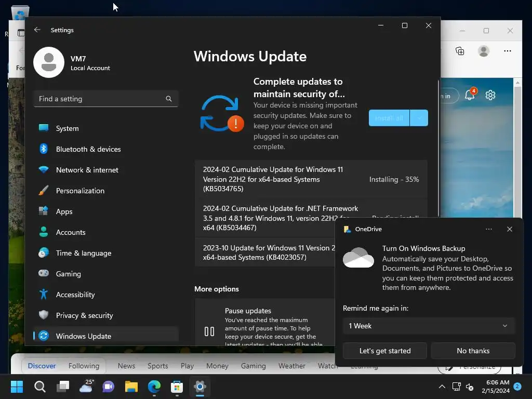Select the Following tab in Edge feed
The height and width of the screenshot is (399, 532).
[x=84, y=366]
